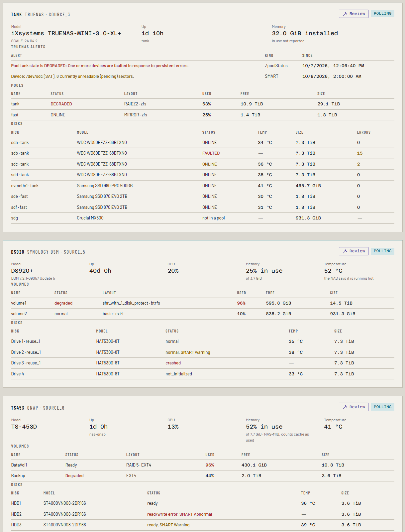
Task: Click the error count 2 for sdc
Action: (x=358, y=164)
